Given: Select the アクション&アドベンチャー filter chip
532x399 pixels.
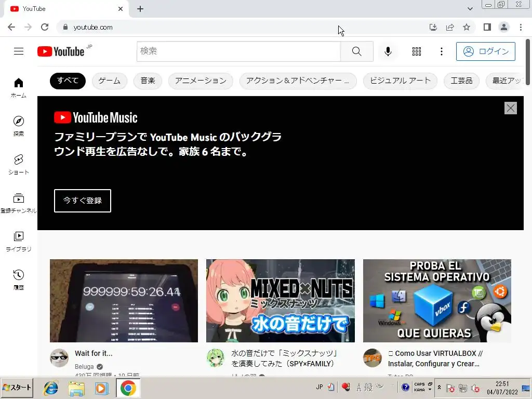Looking at the screenshot, I should pos(298,81).
